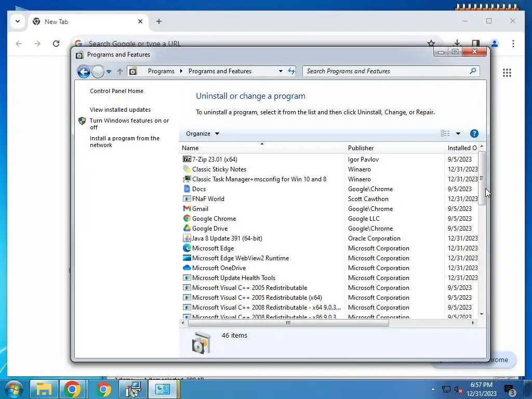Click the scroll-down arrow of program list

482,314
